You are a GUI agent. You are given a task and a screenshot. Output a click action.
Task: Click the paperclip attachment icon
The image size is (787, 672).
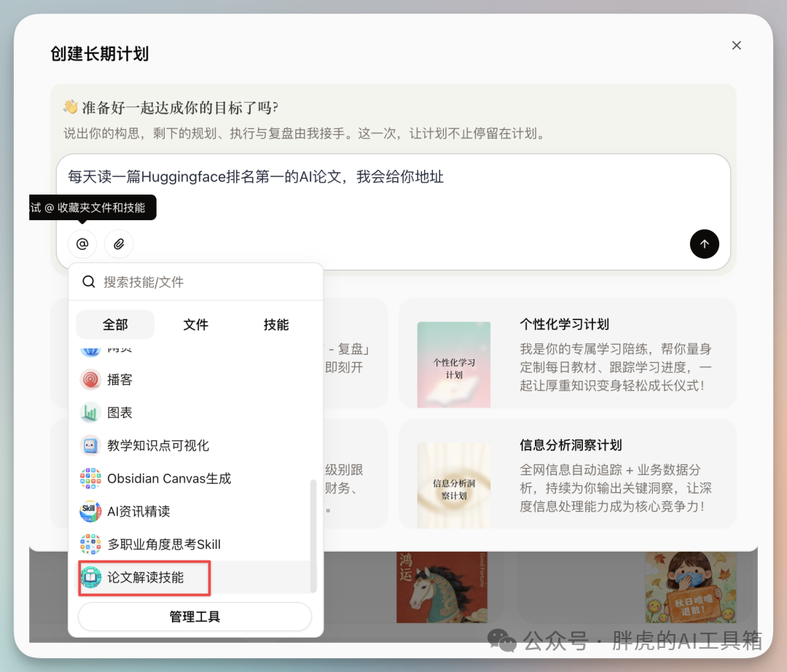(119, 244)
